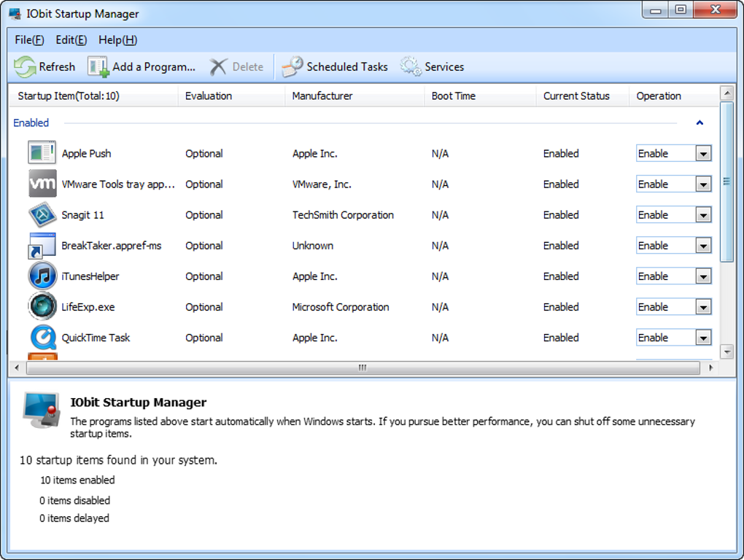Select the Apple Push row name
The width and height of the screenshot is (744, 560).
pos(86,154)
